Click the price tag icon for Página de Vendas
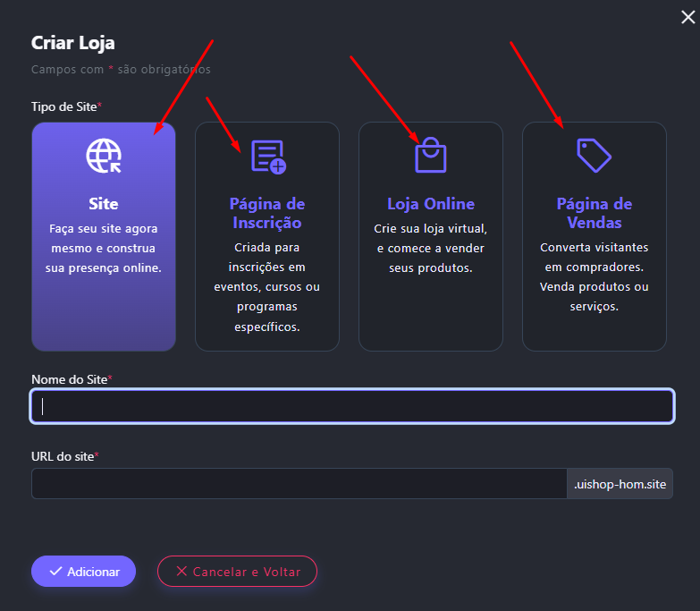The height and width of the screenshot is (611, 700). coord(594,156)
